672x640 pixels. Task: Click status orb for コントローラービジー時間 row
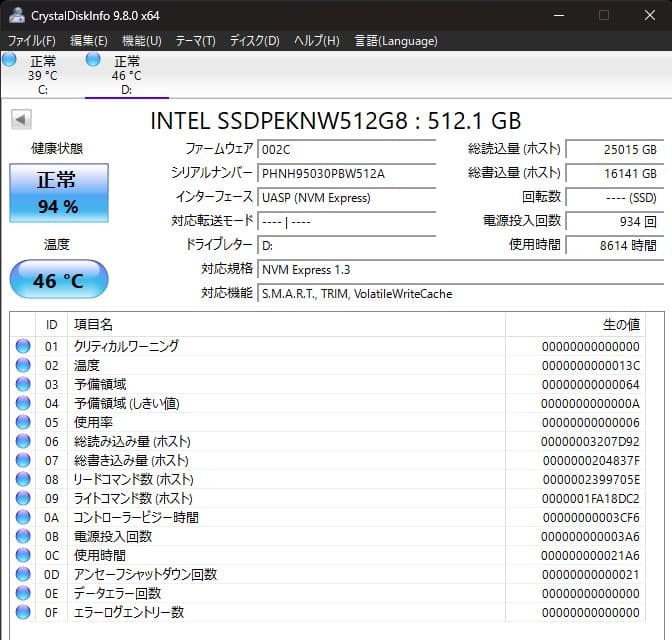[23, 517]
